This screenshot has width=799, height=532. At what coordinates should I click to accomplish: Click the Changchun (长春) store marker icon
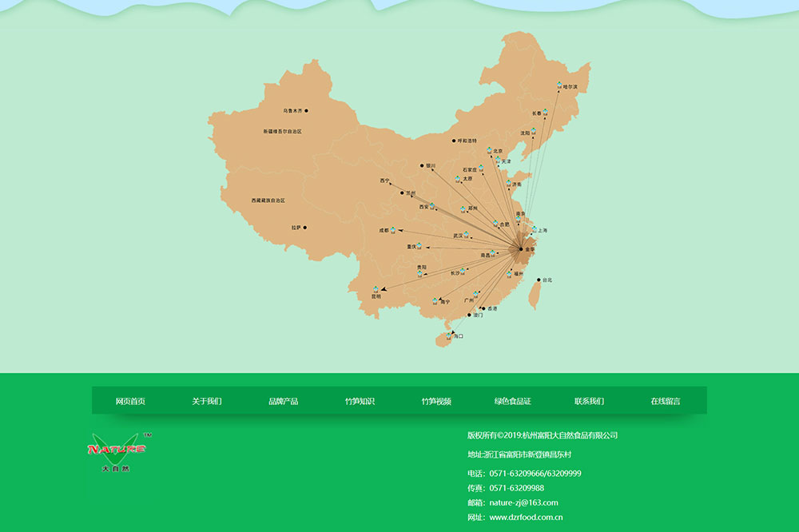pyautogui.click(x=545, y=112)
